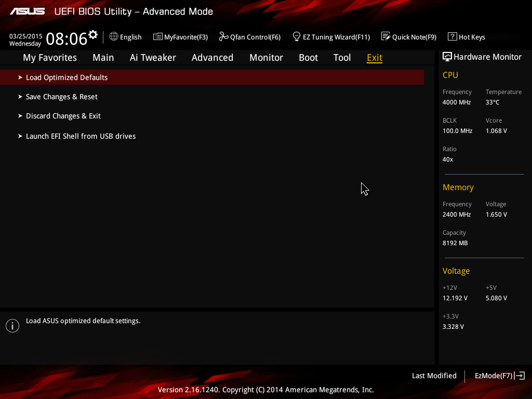Open Quick Note(F9) notepad icon
The height and width of the screenshot is (399, 532).
[386, 36]
